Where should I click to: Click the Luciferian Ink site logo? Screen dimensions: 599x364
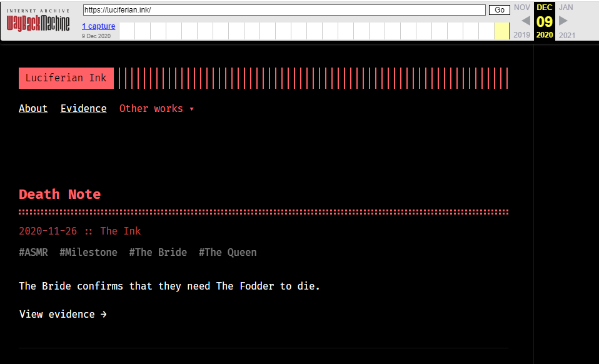pos(66,78)
